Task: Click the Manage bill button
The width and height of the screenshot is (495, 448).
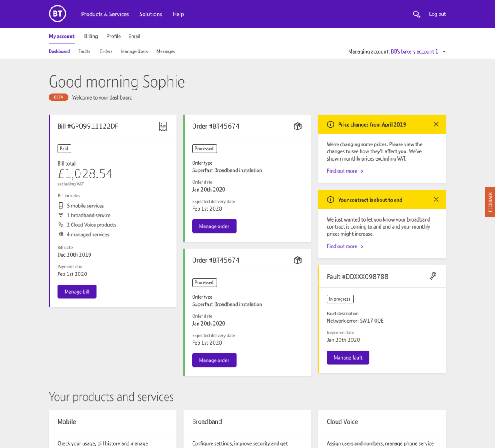Action: 77,291
